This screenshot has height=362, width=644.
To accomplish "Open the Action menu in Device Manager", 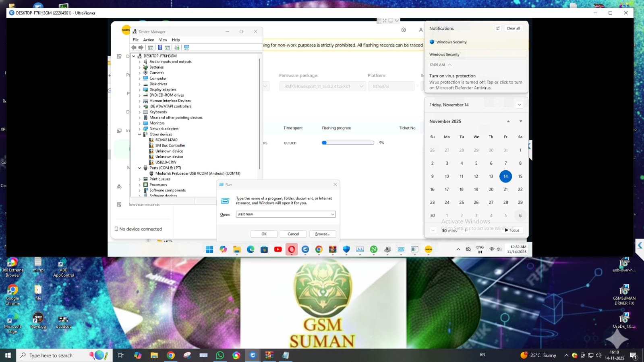I will click(x=149, y=40).
